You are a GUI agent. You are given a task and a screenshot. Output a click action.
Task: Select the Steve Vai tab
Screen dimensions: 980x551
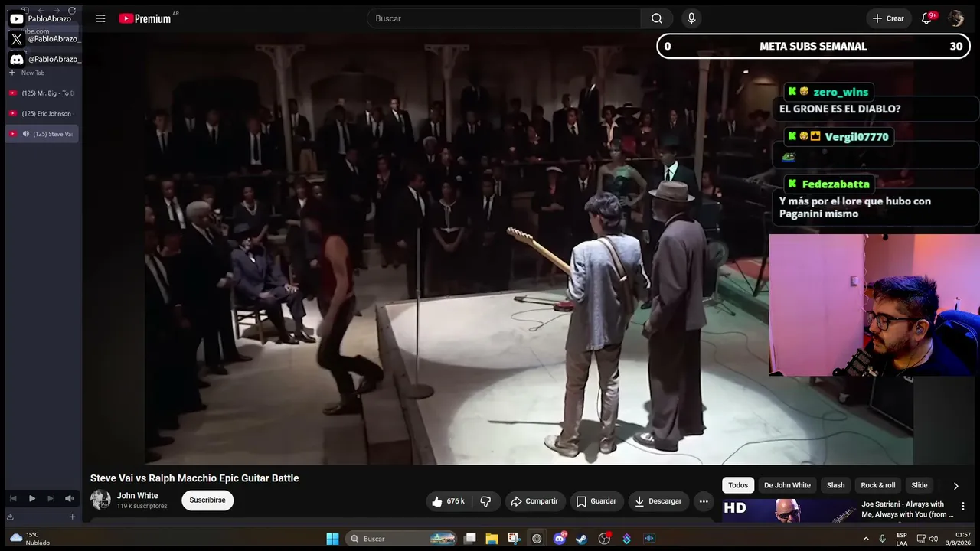(x=42, y=134)
